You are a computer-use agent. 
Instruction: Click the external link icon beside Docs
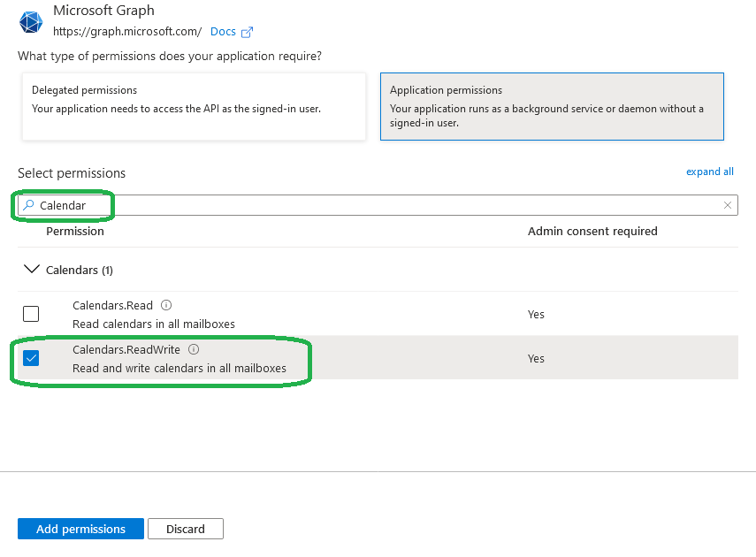point(248,32)
